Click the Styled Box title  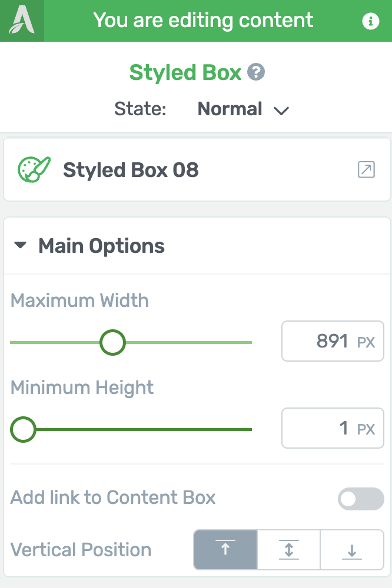(x=185, y=72)
